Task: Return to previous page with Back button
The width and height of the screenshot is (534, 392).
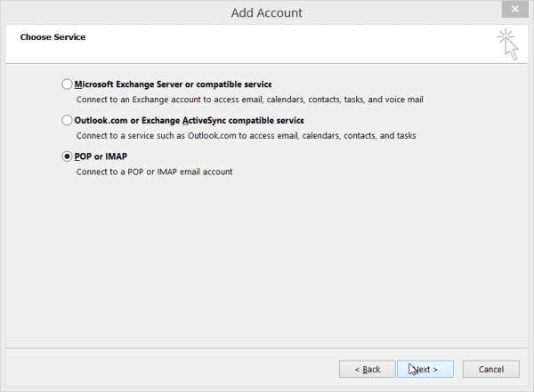Action: coord(367,369)
